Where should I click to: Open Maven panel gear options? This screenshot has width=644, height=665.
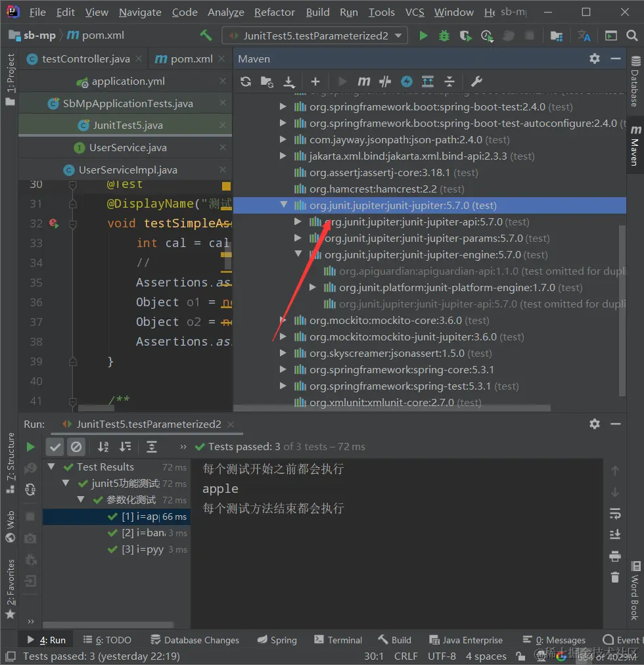(x=594, y=58)
